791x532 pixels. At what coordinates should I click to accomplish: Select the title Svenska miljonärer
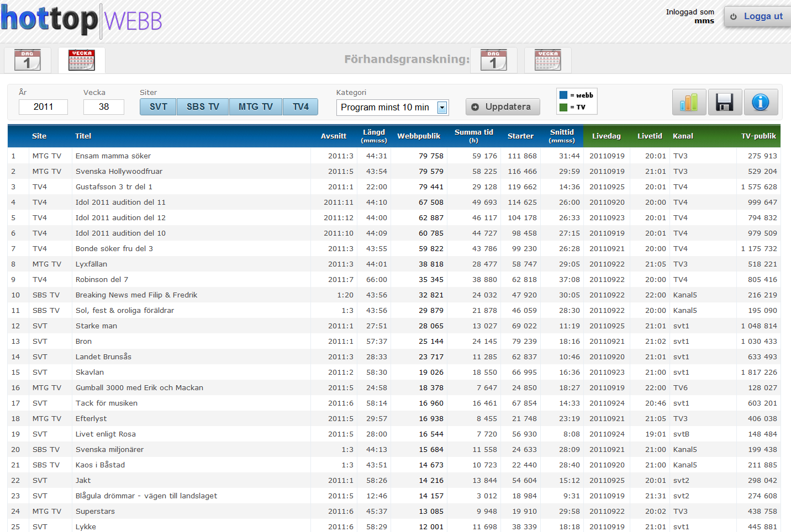[x=109, y=449]
